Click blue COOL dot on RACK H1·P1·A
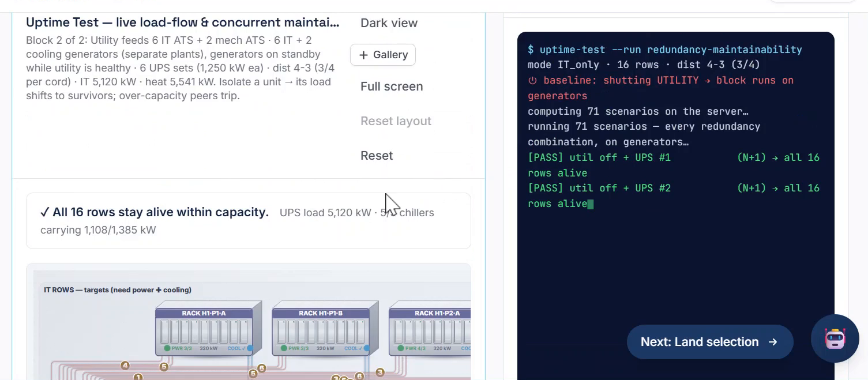Screen dimensions: 868x380 tap(250, 348)
